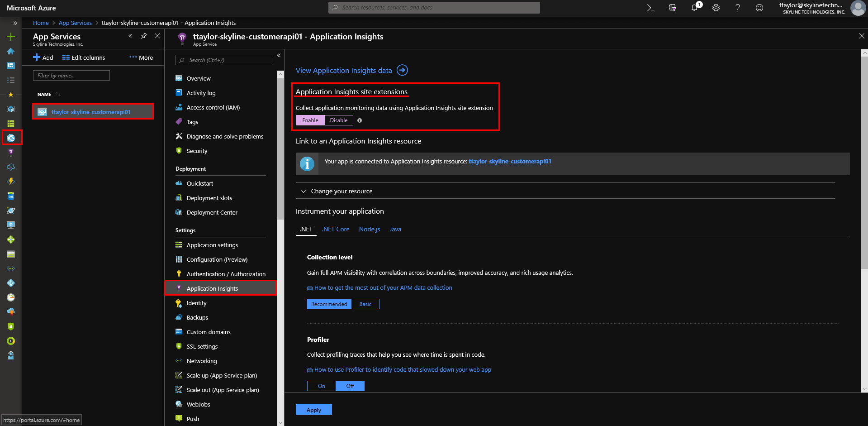Turn Profiler On
Viewport: 868px width, 426px height.
point(322,386)
